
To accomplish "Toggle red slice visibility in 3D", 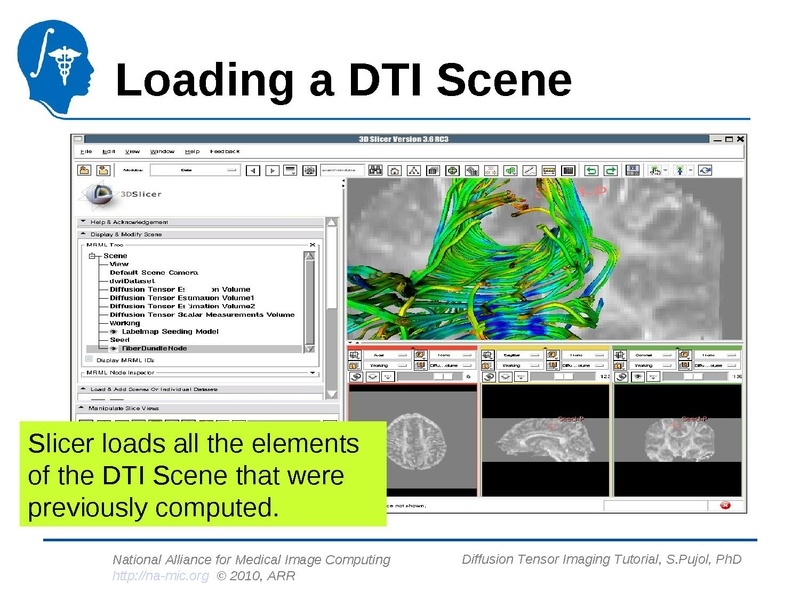I will (373, 377).
